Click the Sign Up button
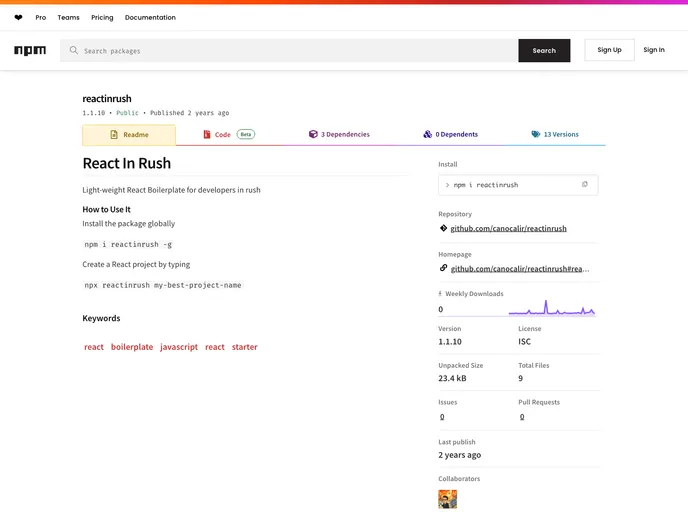Viewport: 688px width, 512px height. coord(609,50)
